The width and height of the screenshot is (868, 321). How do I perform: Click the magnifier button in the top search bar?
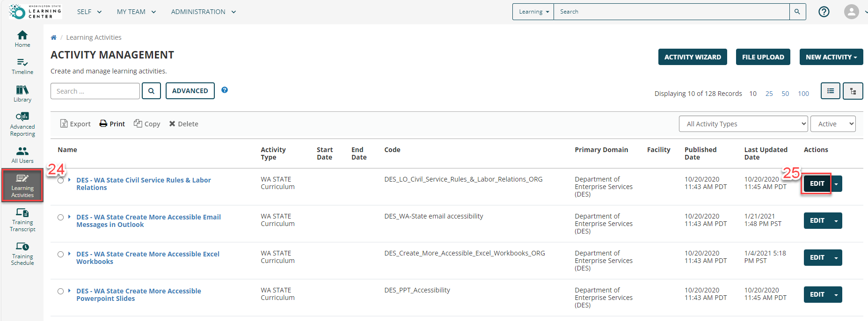797,12
